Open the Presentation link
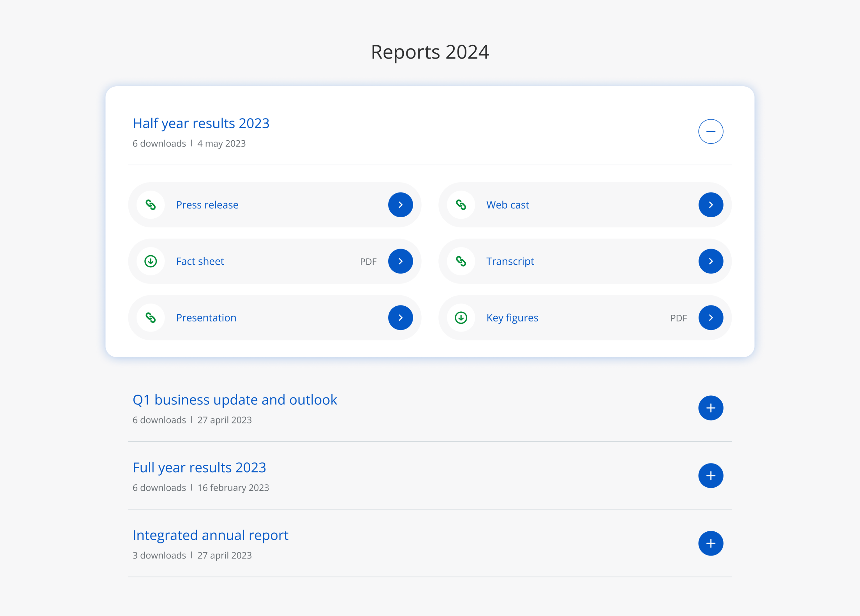Screen dimensions: 860x616 pyautogui.click(x=206, y=318)
